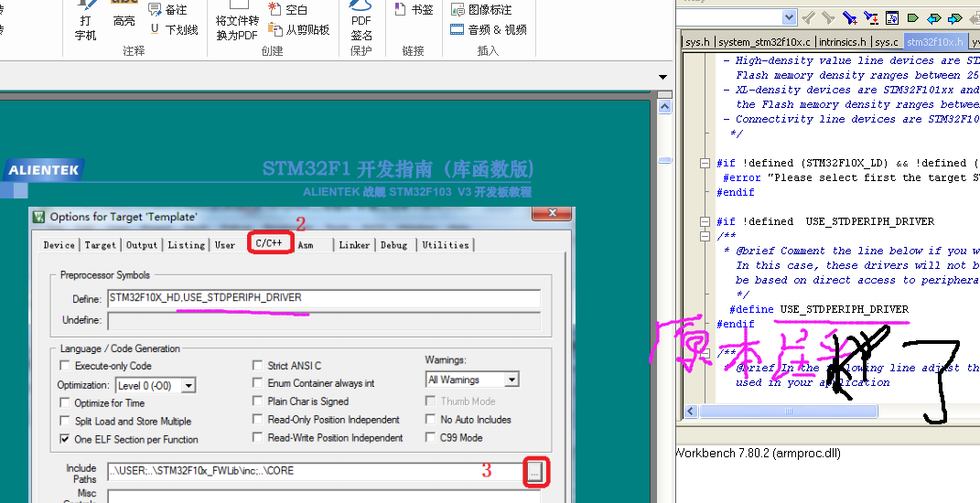The width and height of the screenshot is (980, 503).
Task: Insert a Bookmark (书签) link
Action: [414, 9]
